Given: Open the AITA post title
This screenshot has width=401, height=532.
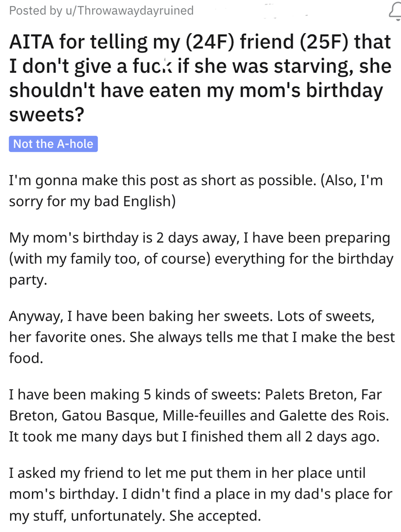Looking at the screenshot, I should pos(200,78).
